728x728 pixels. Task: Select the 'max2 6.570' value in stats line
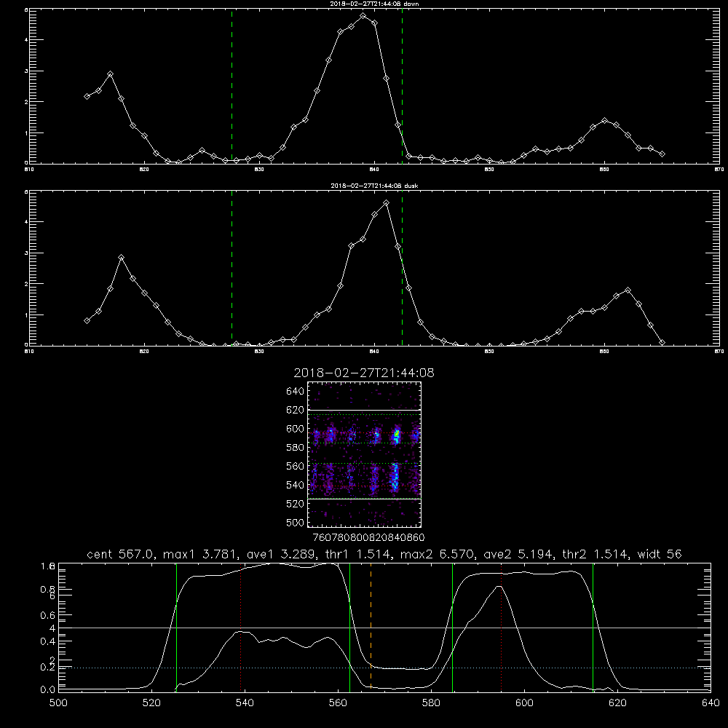pos(436,554)
